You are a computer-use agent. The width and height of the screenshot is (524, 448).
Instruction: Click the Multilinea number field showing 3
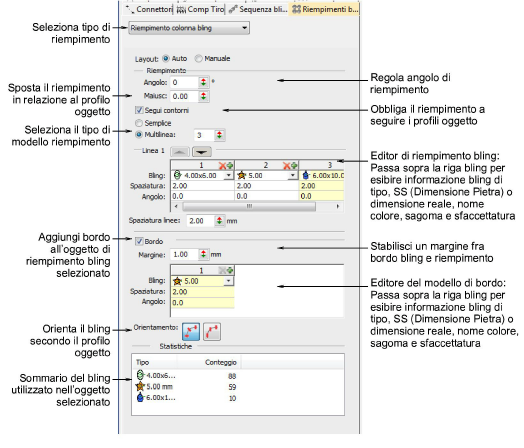[x=205, y=135]
